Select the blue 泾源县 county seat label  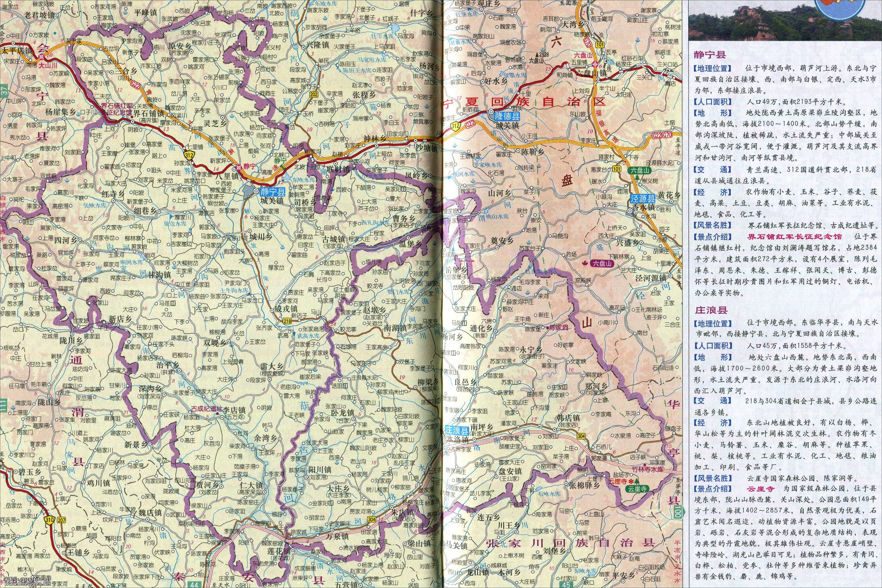642,199
